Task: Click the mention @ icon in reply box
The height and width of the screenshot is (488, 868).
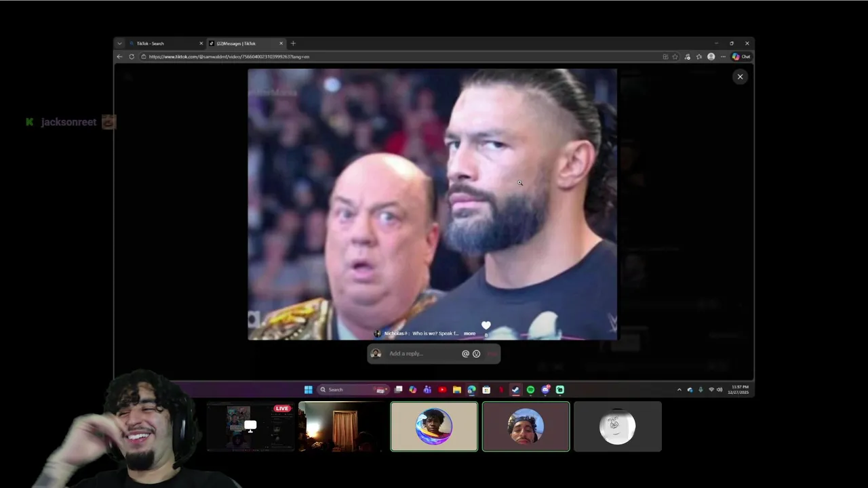Action: coord(465,354)
